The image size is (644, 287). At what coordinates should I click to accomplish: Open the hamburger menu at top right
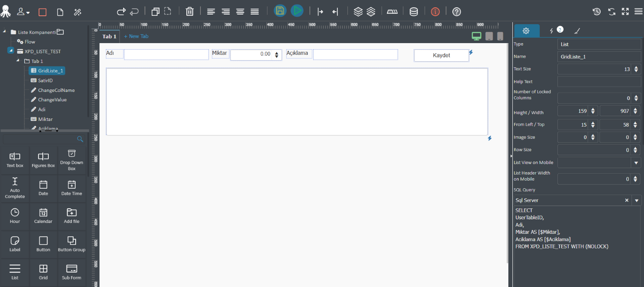pyautogui.click(x=638, y=11)
